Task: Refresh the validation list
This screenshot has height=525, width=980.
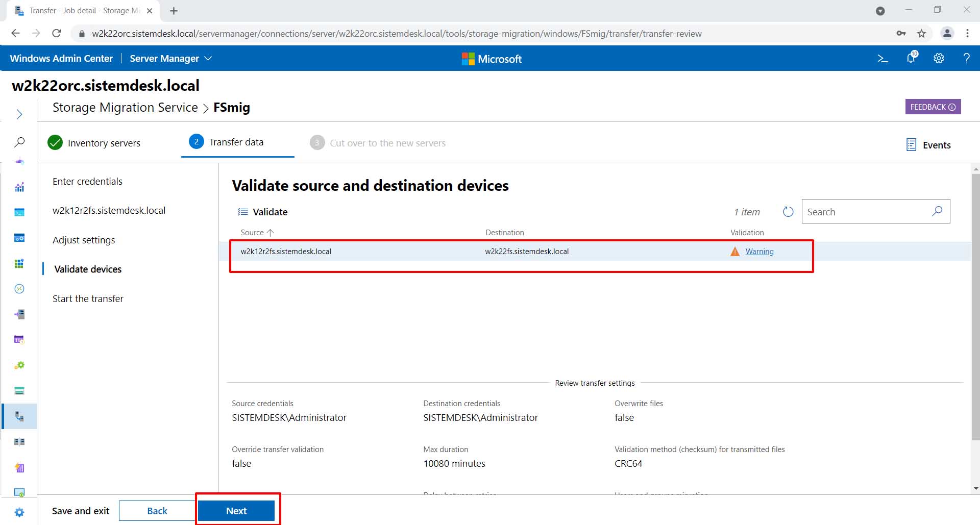Action: 788,212
